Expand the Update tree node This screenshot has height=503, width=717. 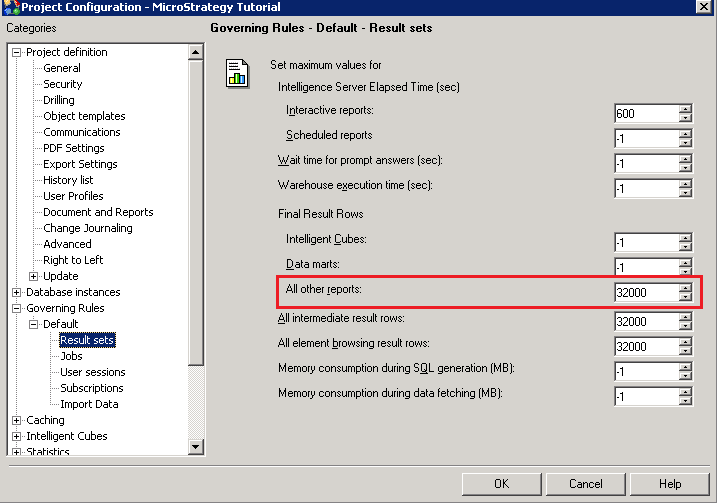click(33, 276)
